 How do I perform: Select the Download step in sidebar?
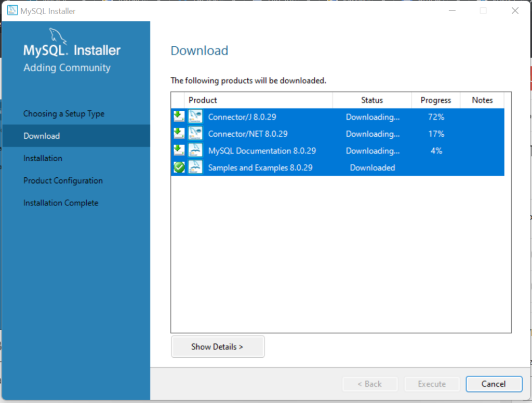(76, 136)
